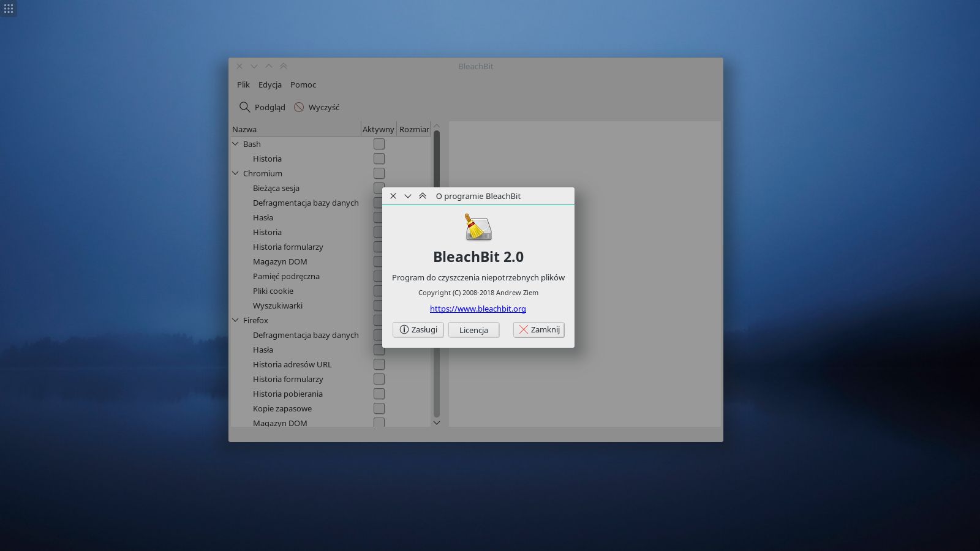This screenshot has height=551, width=980.
Task: Collapse the Firefox tree group arrow
Action: tap(235, 320)
